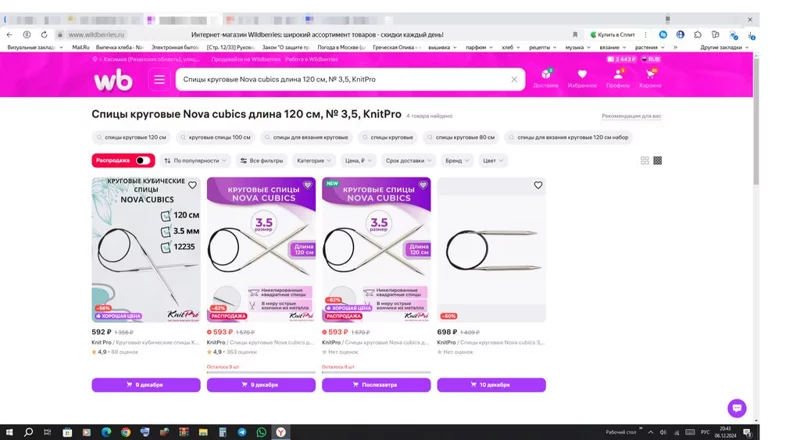
Task: Select suggestion chip спицы круговые 120 см
Action: coord(132,137)
